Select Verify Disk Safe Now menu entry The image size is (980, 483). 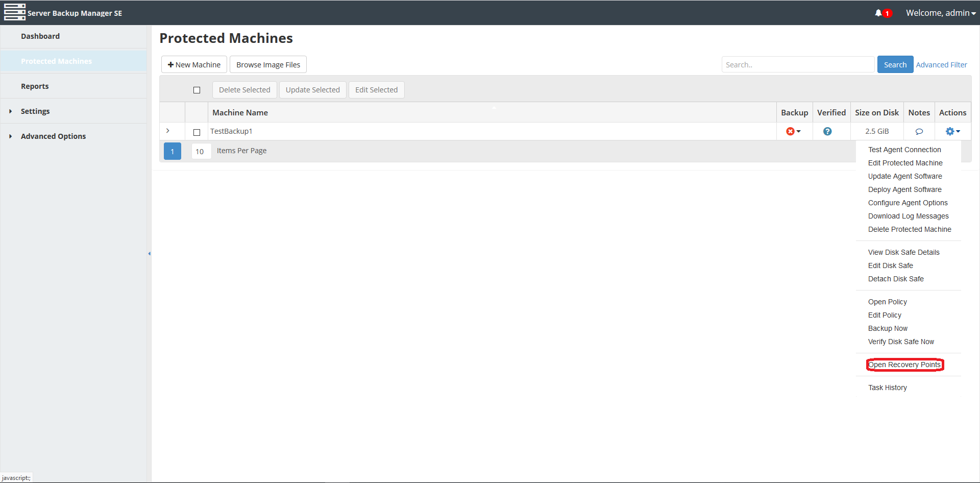coord(901,342)
